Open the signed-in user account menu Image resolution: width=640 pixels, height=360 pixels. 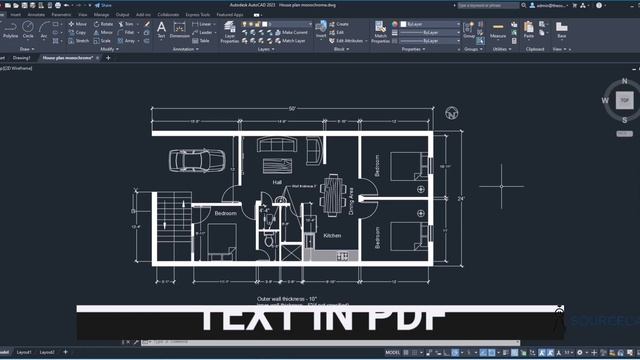tap(549, 5)
